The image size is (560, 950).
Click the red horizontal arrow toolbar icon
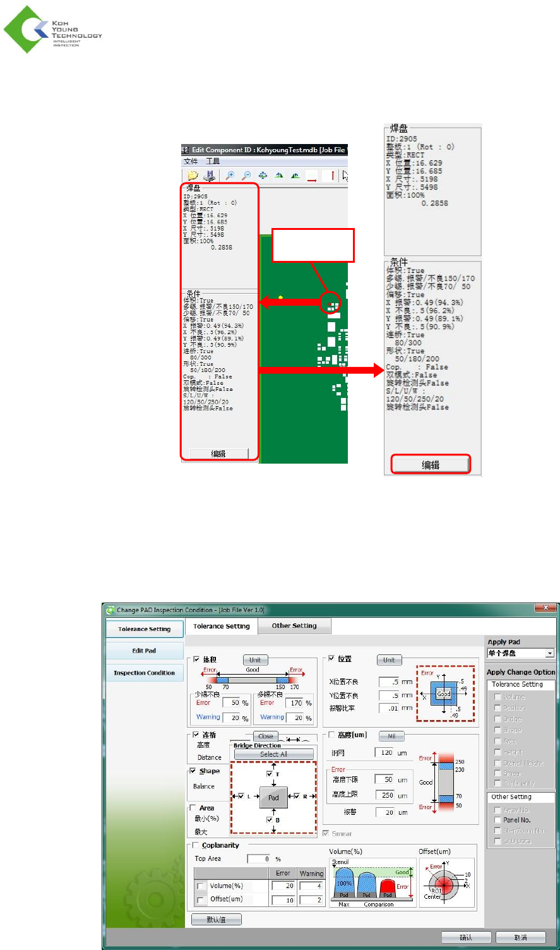312,176
